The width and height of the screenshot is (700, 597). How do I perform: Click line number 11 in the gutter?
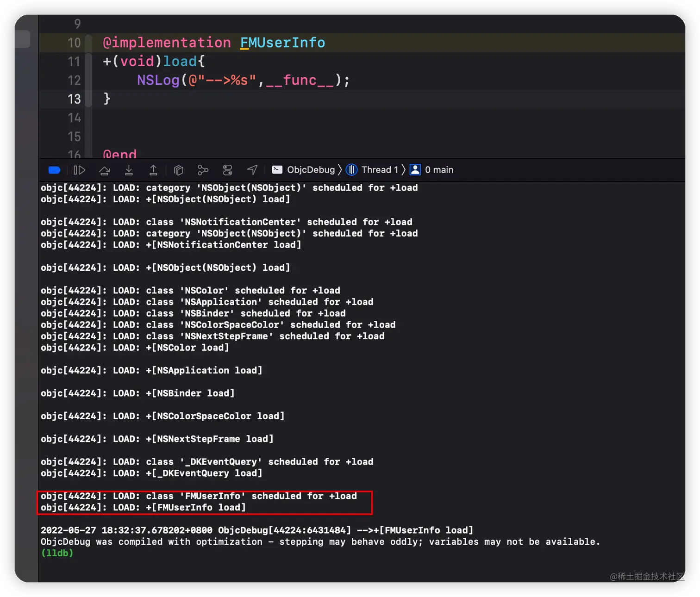point(74,62)
